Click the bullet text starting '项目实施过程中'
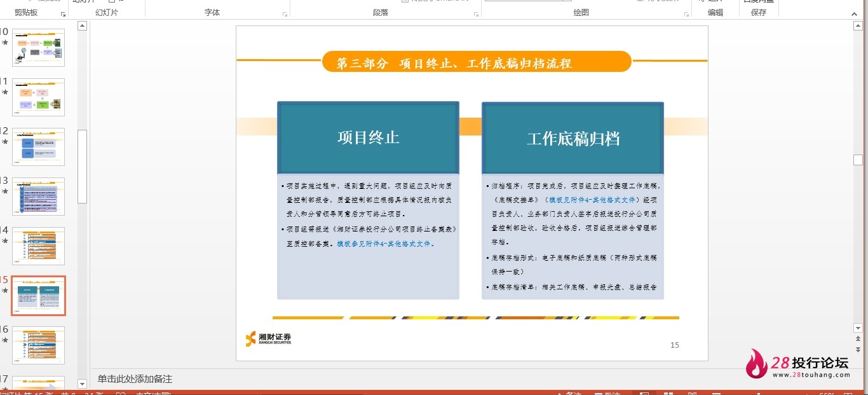This screenshot has width=868, height=395. [x=369, y=200]
